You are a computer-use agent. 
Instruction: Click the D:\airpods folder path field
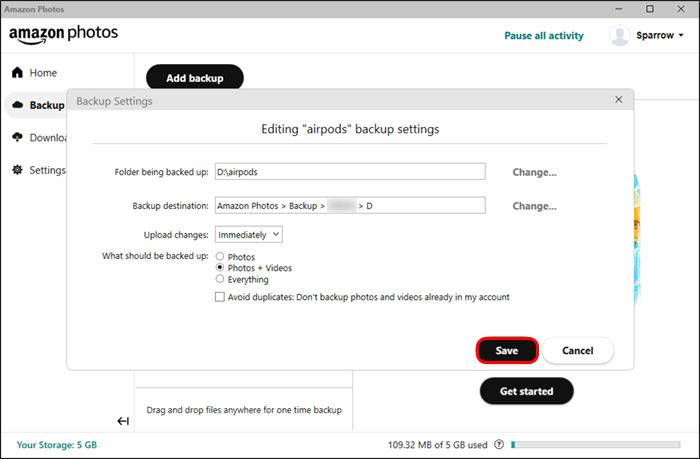click(350, 171)
